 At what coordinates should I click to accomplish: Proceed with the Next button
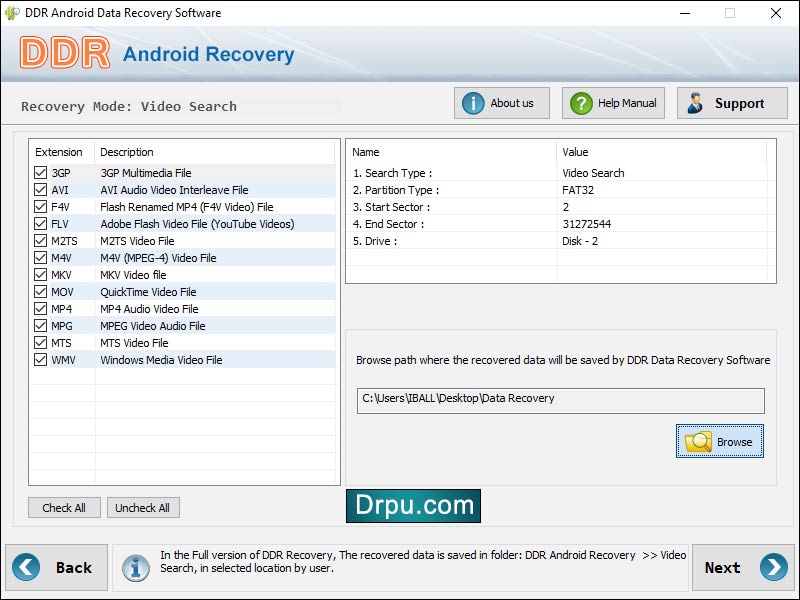pyautogui.click(x=743, y=567)
